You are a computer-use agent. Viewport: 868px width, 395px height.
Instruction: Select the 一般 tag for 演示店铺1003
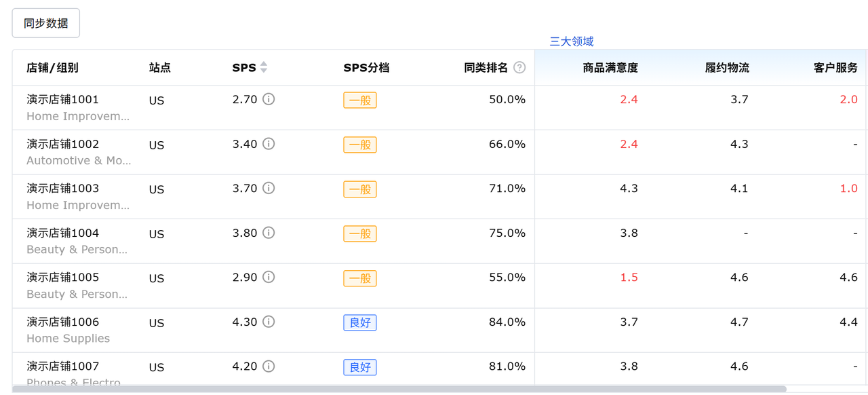click(x=360, y=189)
